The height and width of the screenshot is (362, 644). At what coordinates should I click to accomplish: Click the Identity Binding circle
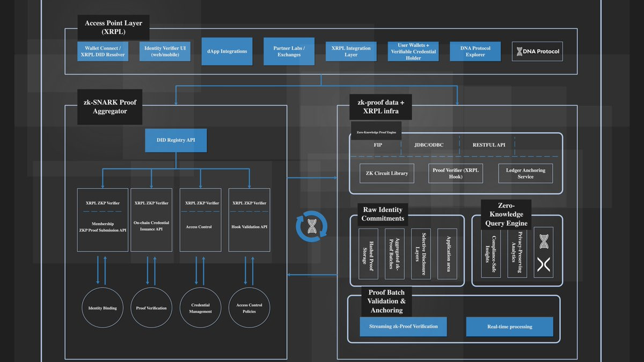point(103,308)
